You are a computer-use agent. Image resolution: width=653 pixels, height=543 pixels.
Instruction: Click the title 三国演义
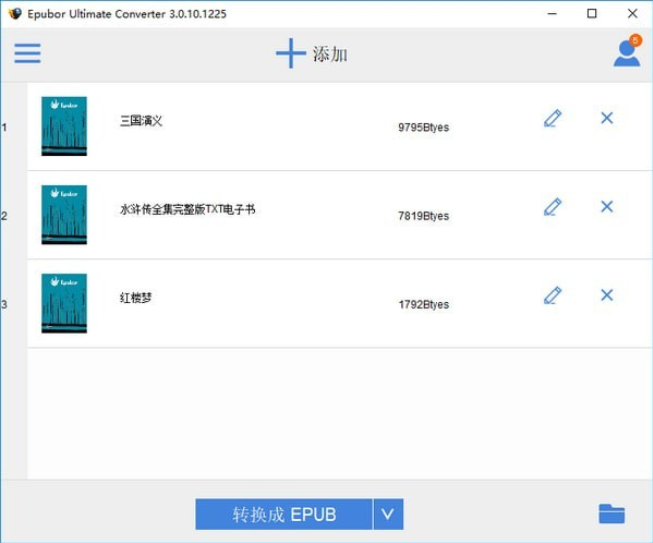(141, 121)
